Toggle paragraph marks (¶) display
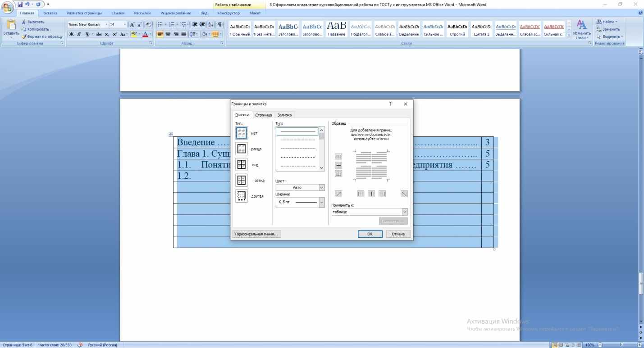 (220, 24)
